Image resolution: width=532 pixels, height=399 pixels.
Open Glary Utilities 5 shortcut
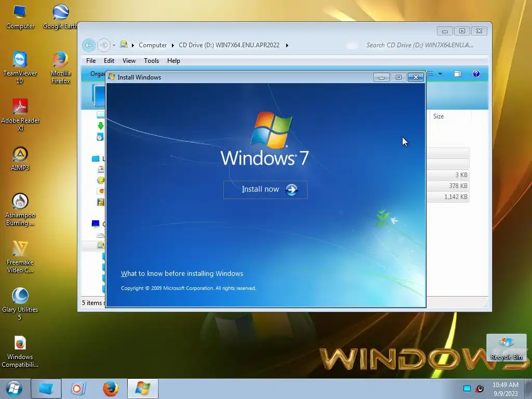pos(20,303)
